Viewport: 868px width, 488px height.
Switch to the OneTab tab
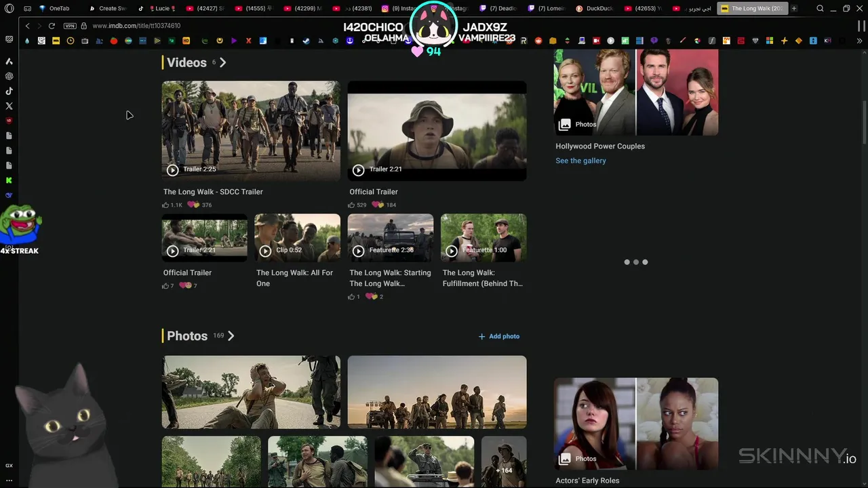(x=58, y=8)
